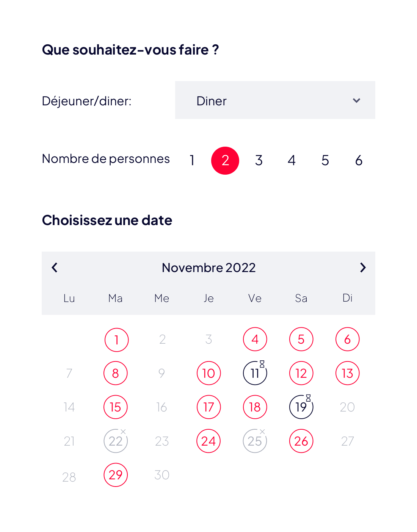Pick November 1 on the calendar
The height and width of the screenshot is (532, 417).
116,340
